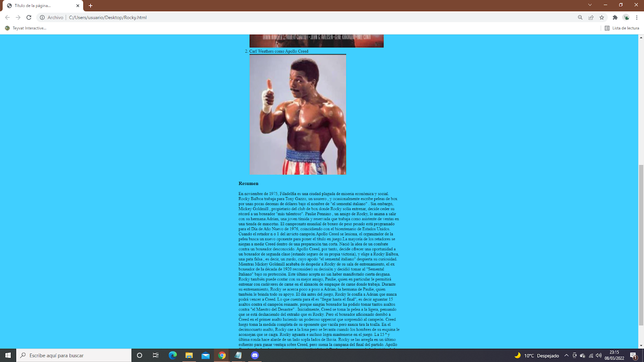Click the page scrollbar down arrow
Screen dimensions: 644x362
tap(641, 346)
